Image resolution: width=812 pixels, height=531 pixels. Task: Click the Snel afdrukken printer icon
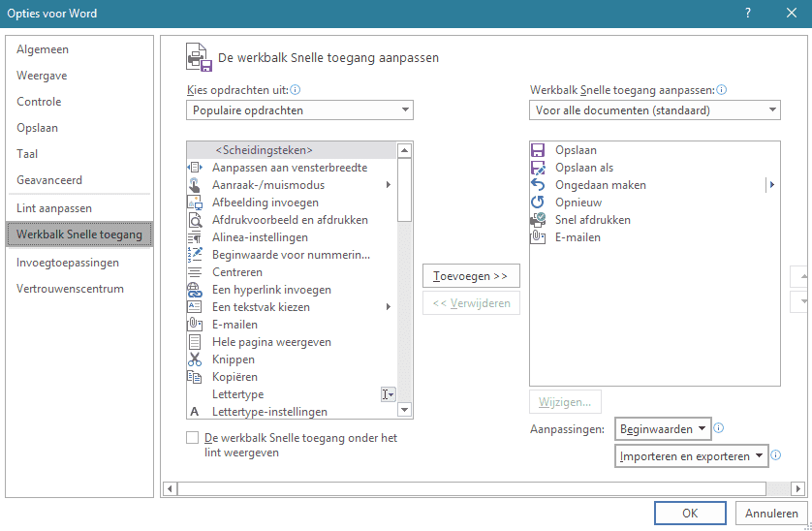pos(538,220)
